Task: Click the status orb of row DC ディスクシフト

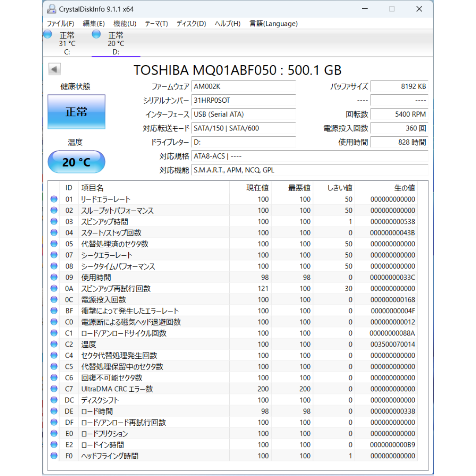Action: [x=54, y=400]
